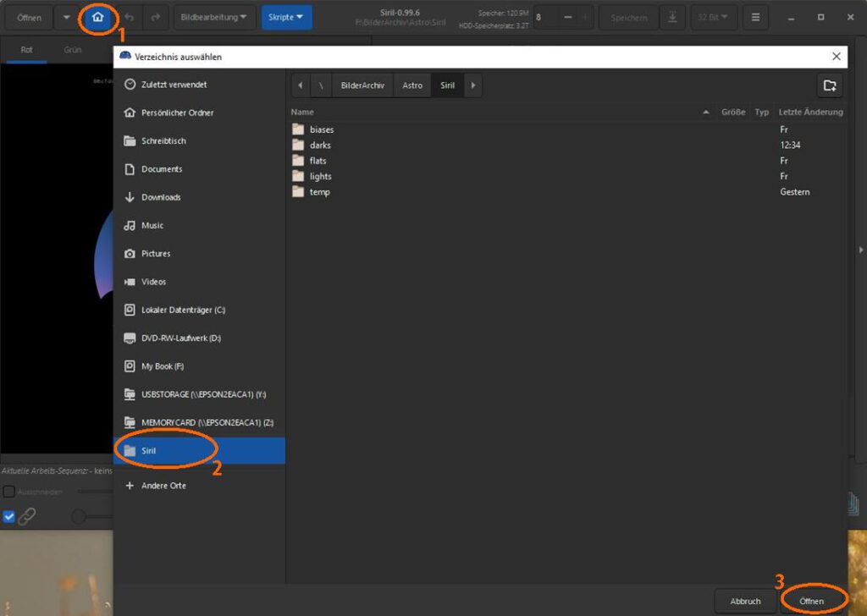
Task: Expand the Bildbearbeitung dropdown
Action: pyautogui.click(x=214, y=18)
